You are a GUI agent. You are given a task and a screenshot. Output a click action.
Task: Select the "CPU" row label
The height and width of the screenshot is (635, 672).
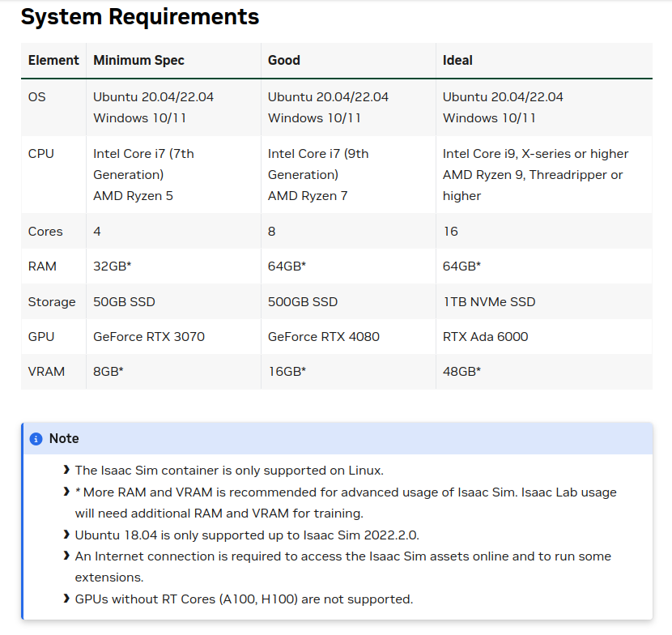[x=41, y=154]
